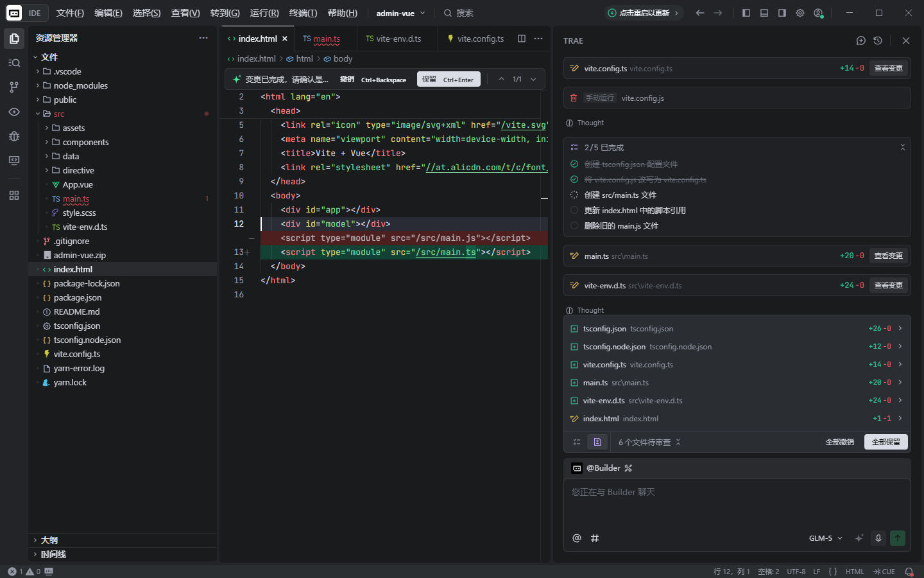Screen dimensions: 924x578
Task: Click the voice input microphone icon
Action: pyautogui.click(x=878, y=538)
